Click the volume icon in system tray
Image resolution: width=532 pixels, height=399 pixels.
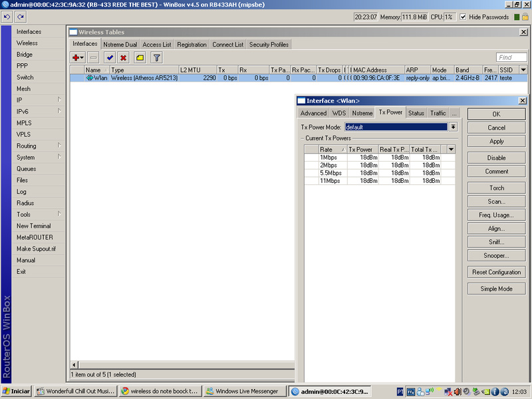(x=458, y=392)
